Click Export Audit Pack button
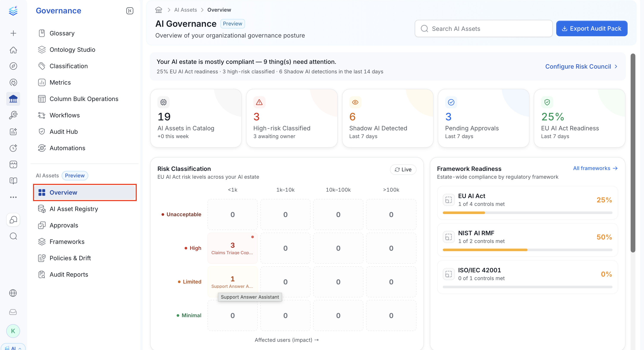This screenshot has width=644, height=350. click(x=592, y=28)
